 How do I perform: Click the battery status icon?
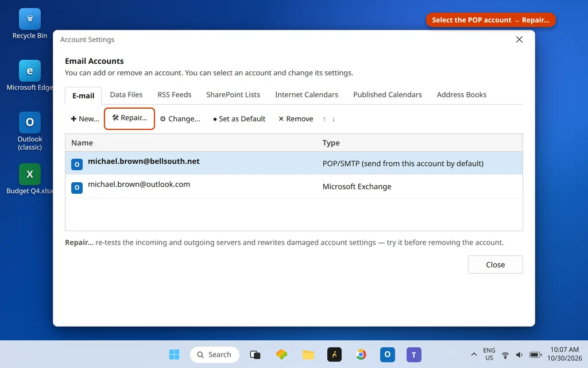pos(535,355)
